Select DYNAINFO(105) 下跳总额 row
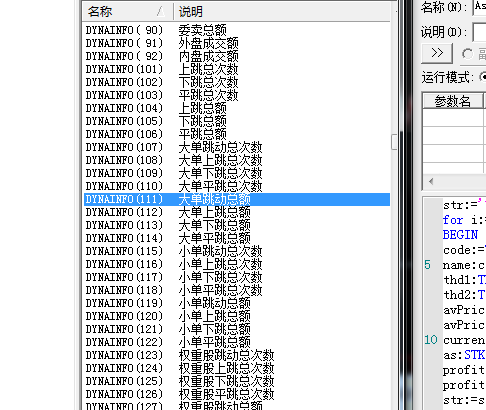 point(237,121)
